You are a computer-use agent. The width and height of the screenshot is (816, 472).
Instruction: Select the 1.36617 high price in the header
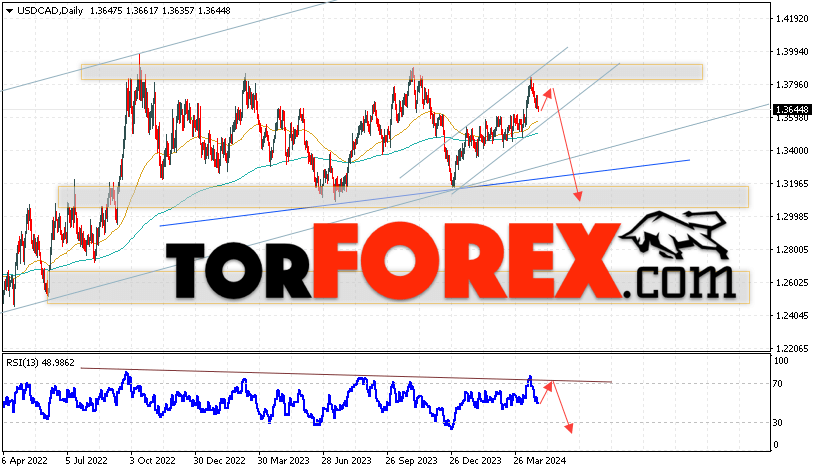tap(143, 10)
